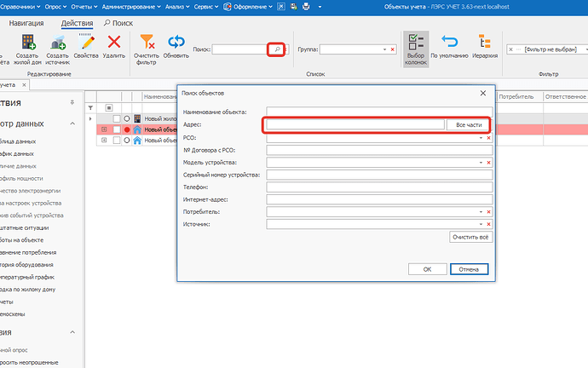Confirm the search with ОК
588x368 pixels.
[428, 269]
